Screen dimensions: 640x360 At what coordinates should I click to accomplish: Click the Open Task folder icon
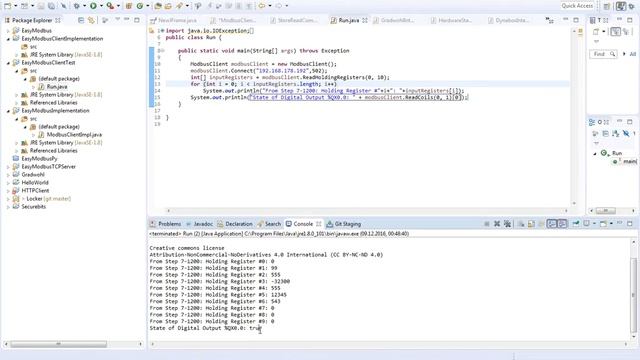tap(168, 6)
